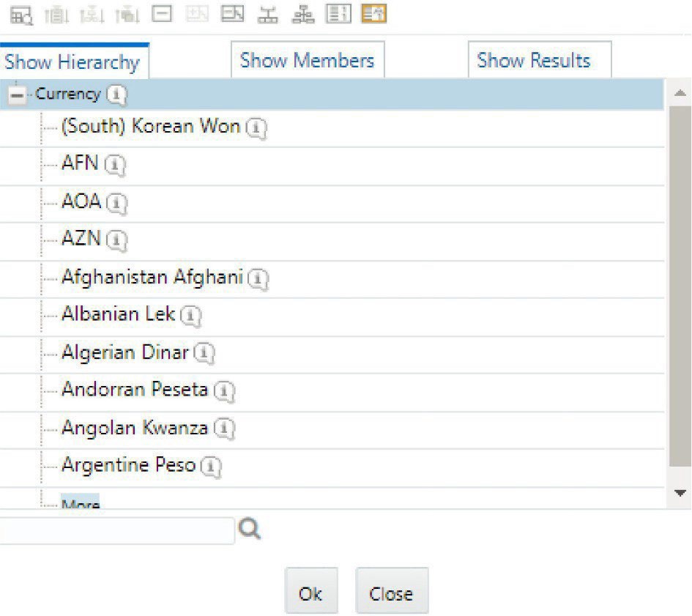
Task: Select Angolan Kwanza in the tree
Action: pos(135,428)
